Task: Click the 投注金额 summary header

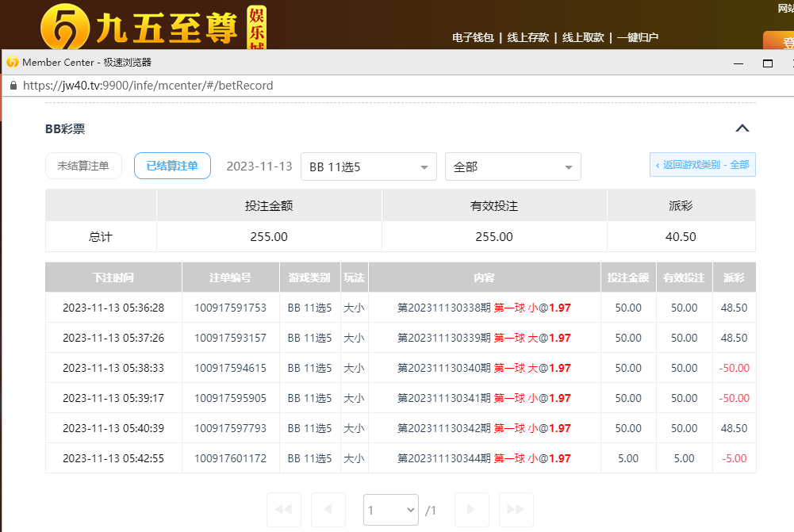Action: [x=269, y=206]
